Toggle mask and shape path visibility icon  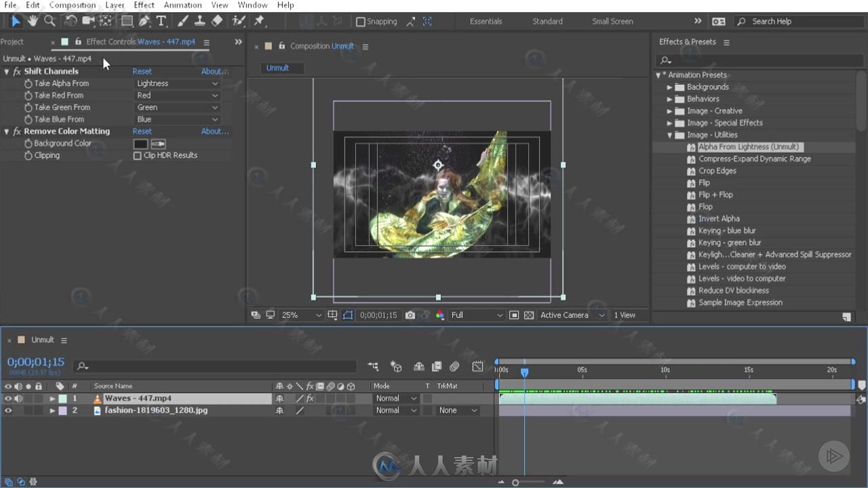(x=348, y=315)
